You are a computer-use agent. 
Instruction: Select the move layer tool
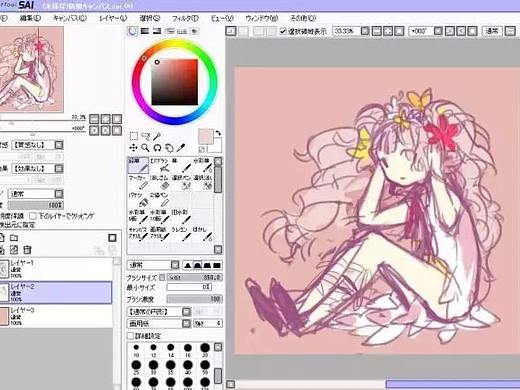coord(134,148)
